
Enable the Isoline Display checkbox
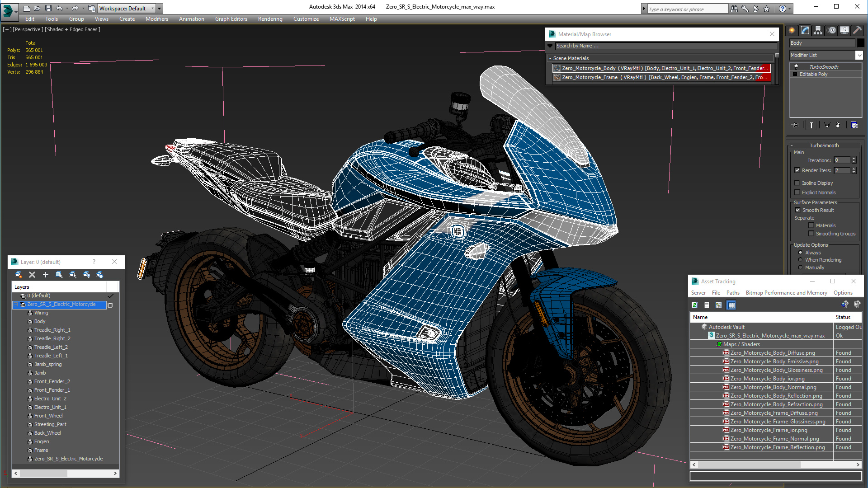(797, 183)
